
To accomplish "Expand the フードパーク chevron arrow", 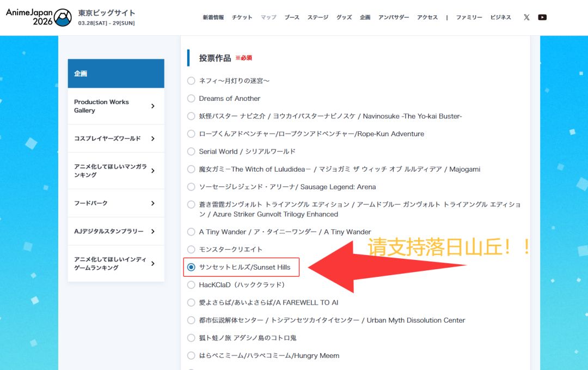I will (152, 203).
